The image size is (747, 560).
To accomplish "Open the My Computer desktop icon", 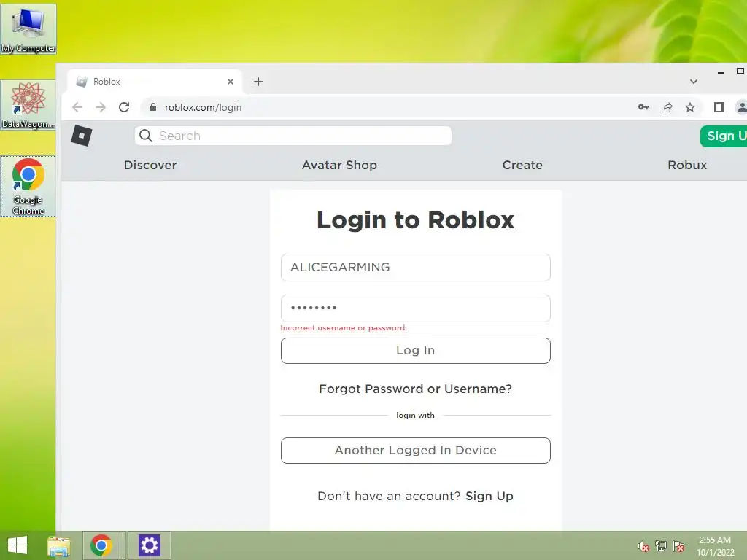I will 28,29.
